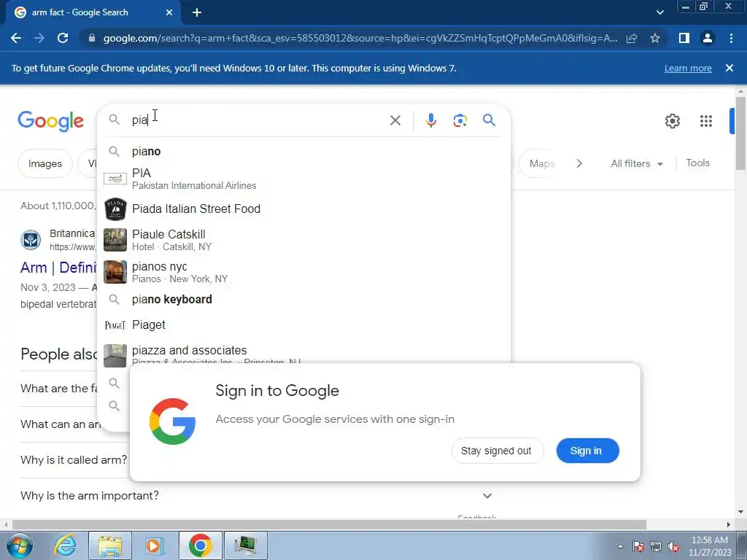
Task: Open the monitor app on taskbar
Action: coord(245,545)
